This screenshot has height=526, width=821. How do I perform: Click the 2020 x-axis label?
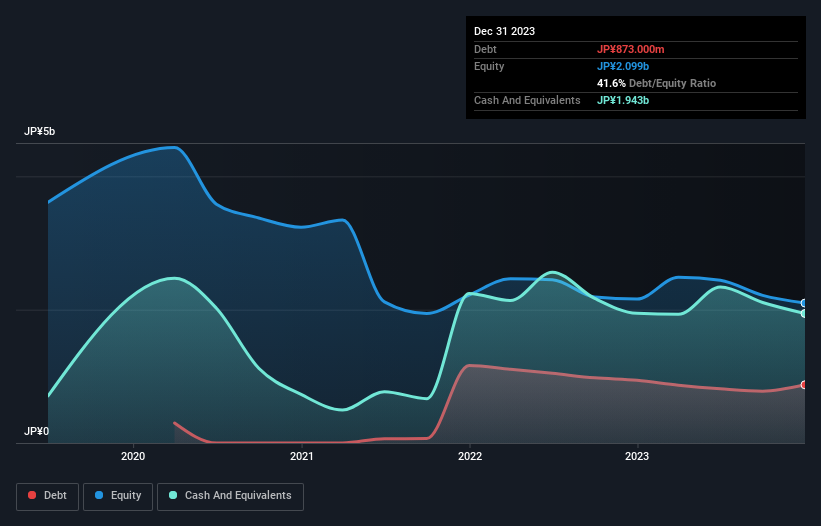coord(133,456)
